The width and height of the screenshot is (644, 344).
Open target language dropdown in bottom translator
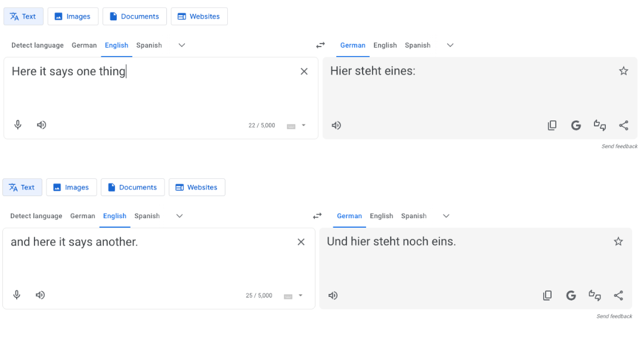[x=446, y=216]
